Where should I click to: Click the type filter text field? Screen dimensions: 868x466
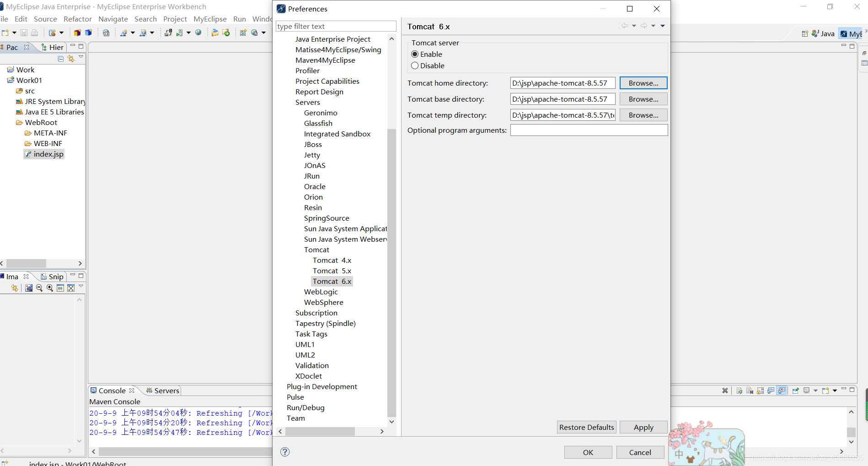point(336,26)
